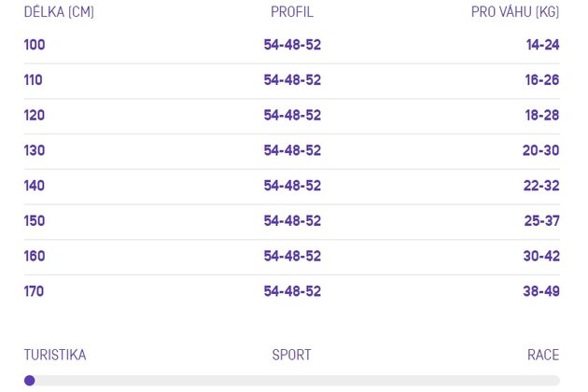Screen dimensions: 588x392
Task: Click weight range 14-24
Action: coord(543,45)
